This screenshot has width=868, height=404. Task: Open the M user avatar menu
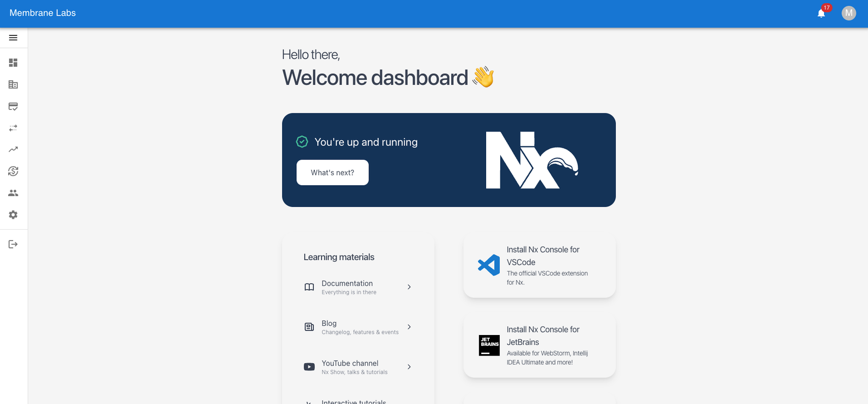[x=849, y=13]
